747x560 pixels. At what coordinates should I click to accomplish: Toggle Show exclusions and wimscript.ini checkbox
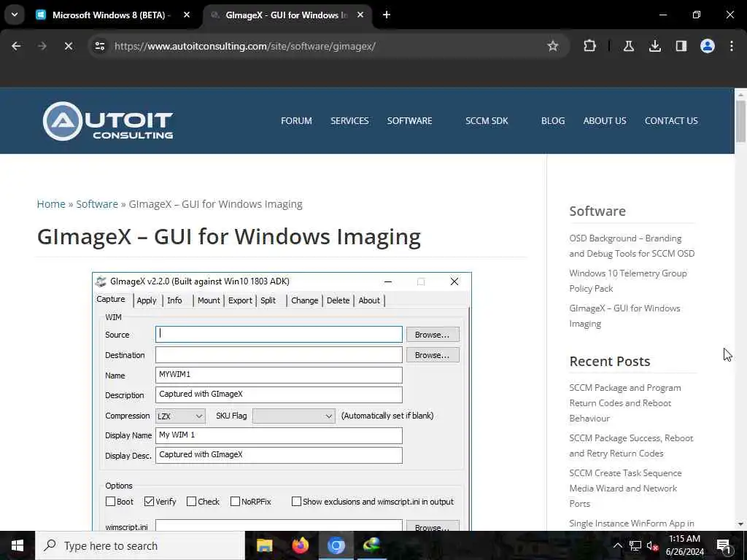(x=296, y=502)
